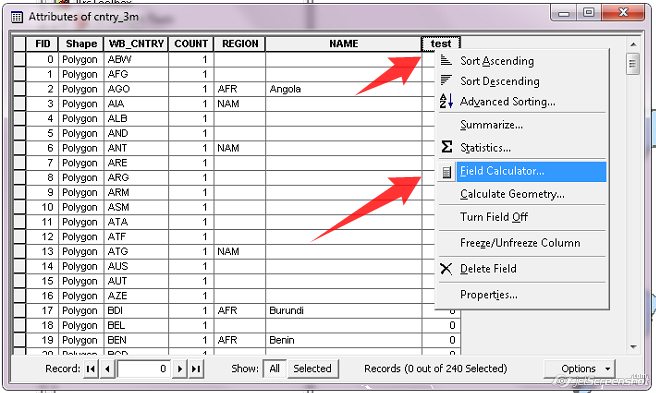Click the COUNT column header
656x393 pixels.
click(x=191, y=44)
